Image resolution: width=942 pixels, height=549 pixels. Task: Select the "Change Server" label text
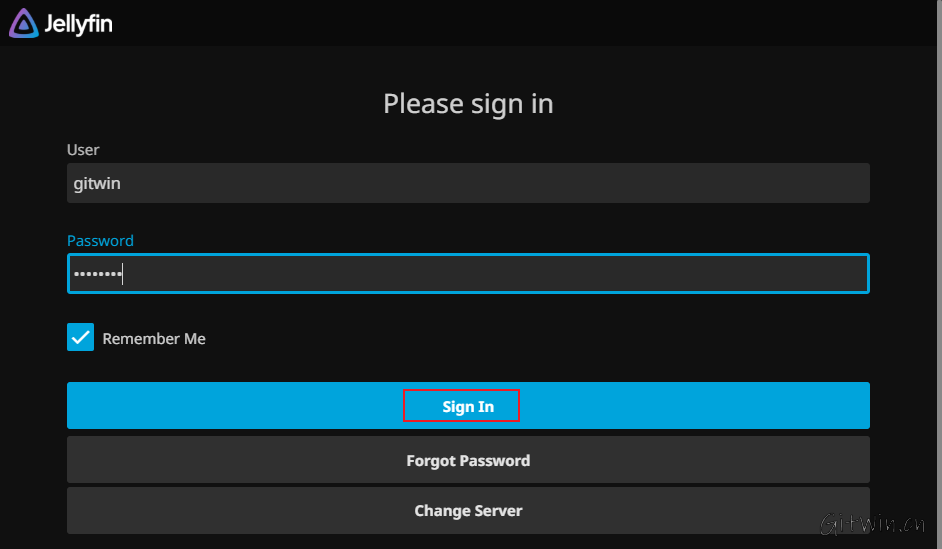pos(468,511)
